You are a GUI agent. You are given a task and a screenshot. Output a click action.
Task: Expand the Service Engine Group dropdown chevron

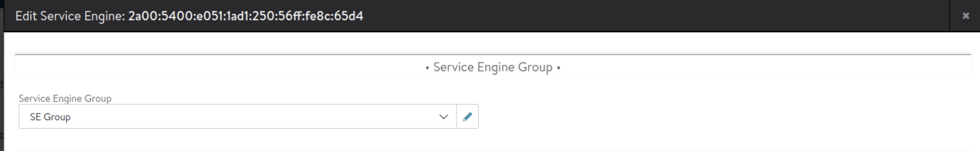443,117
